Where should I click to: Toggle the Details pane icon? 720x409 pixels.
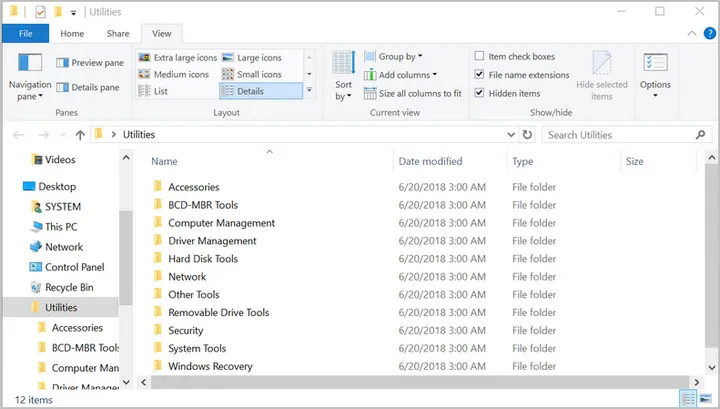[63, 88]
